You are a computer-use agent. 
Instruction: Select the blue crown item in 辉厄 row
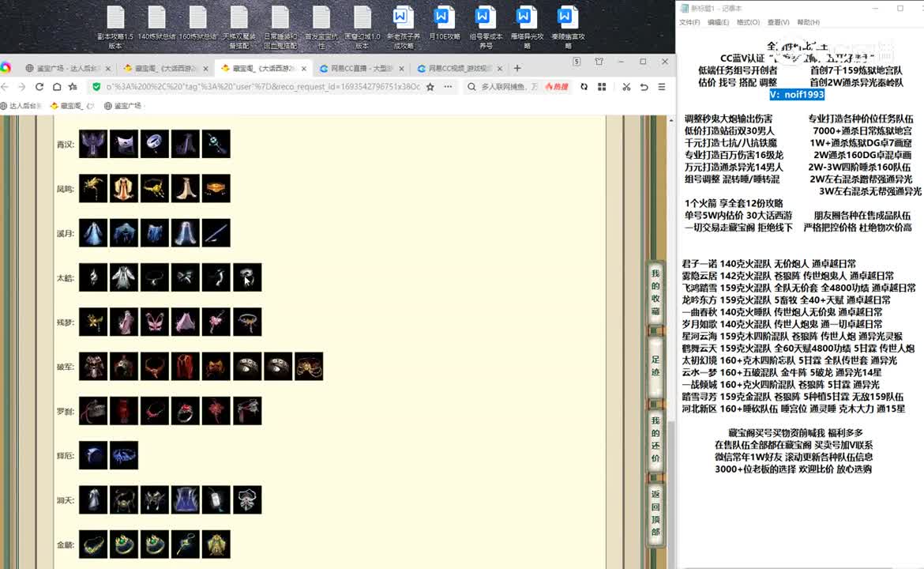[124, 455]
